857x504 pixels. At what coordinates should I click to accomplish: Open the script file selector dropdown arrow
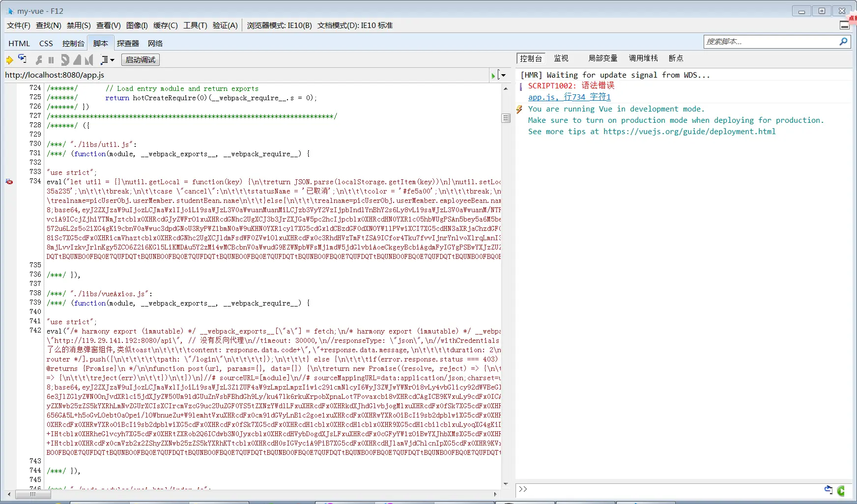pos(502,75)
